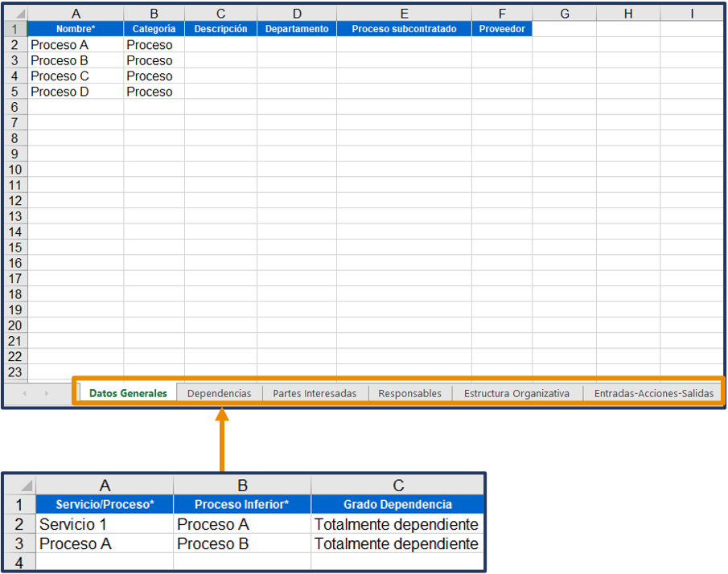The image size is (728, 574).
Task: Switch to the Partes Interesadas tab
Action: click(x=315, y=393)
